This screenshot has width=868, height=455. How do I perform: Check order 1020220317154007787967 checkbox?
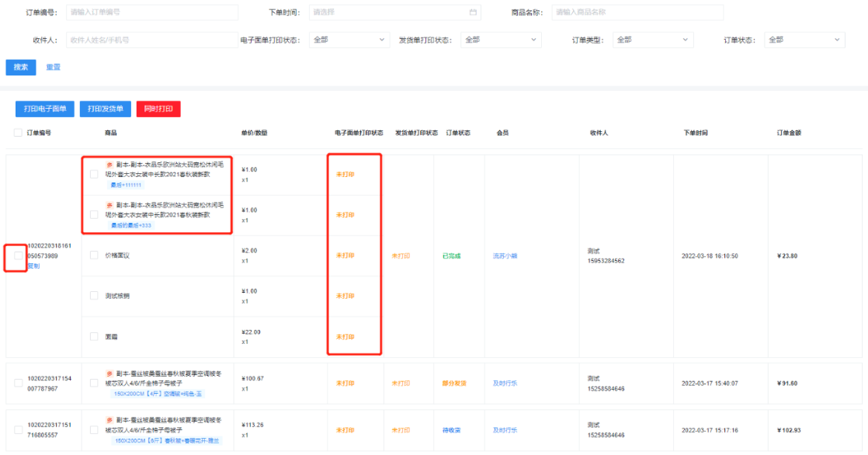point(18,383)
